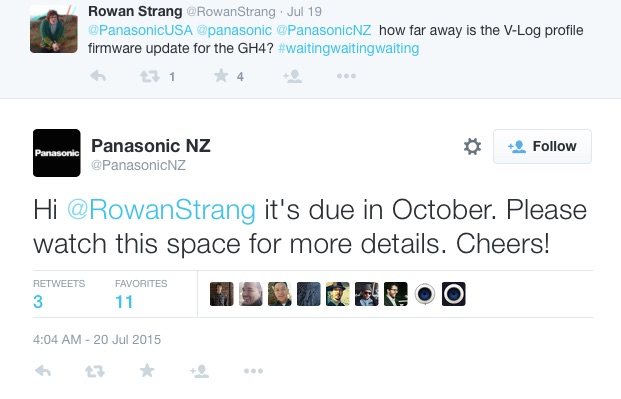Screen dimensions: 621x399
Task: Reply to Rowan Strang's tweet
Action: coord(98,76)
